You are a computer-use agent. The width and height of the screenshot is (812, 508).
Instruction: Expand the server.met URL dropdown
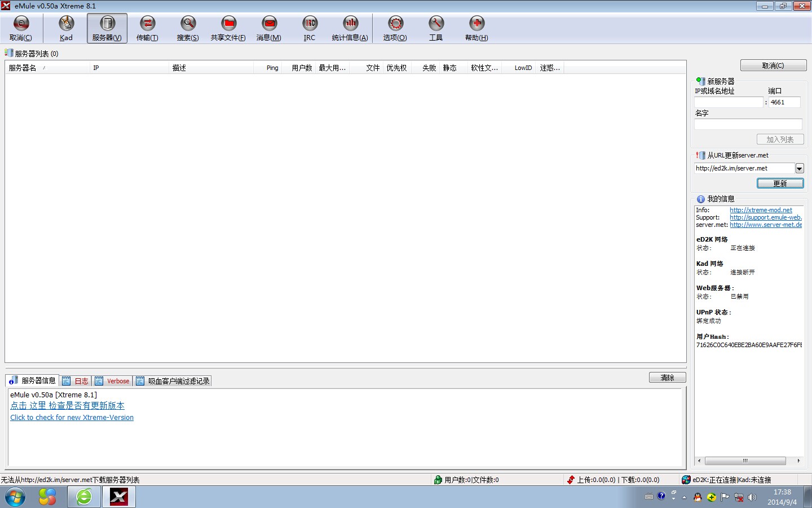799,168
